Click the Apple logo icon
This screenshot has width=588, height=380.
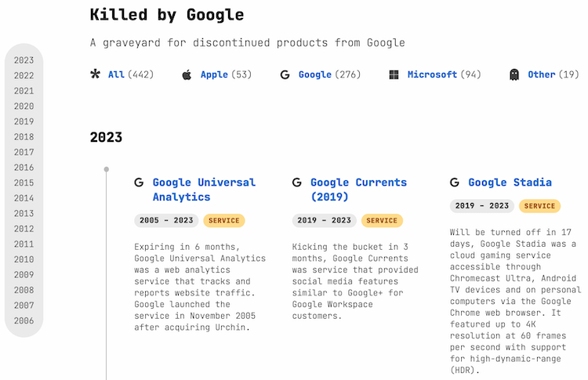[187, 74]
